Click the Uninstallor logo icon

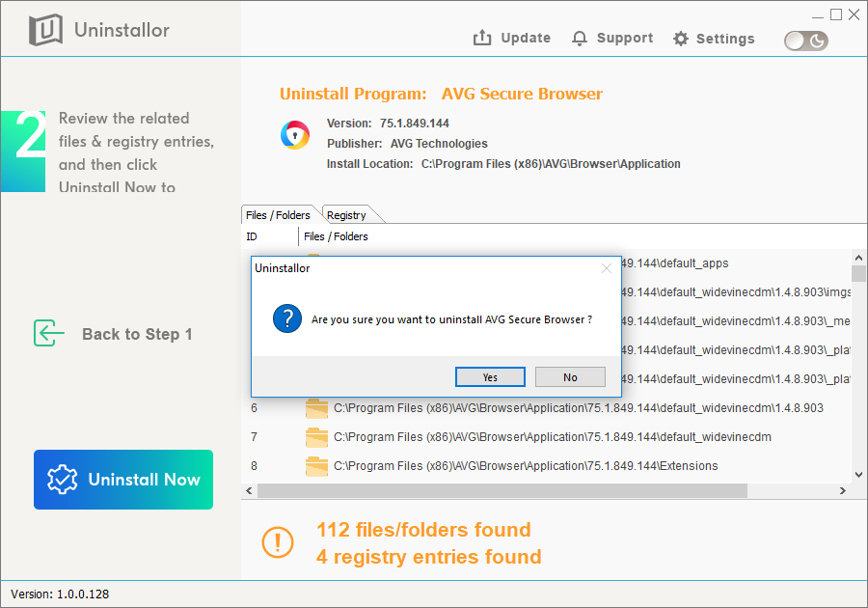45,30
